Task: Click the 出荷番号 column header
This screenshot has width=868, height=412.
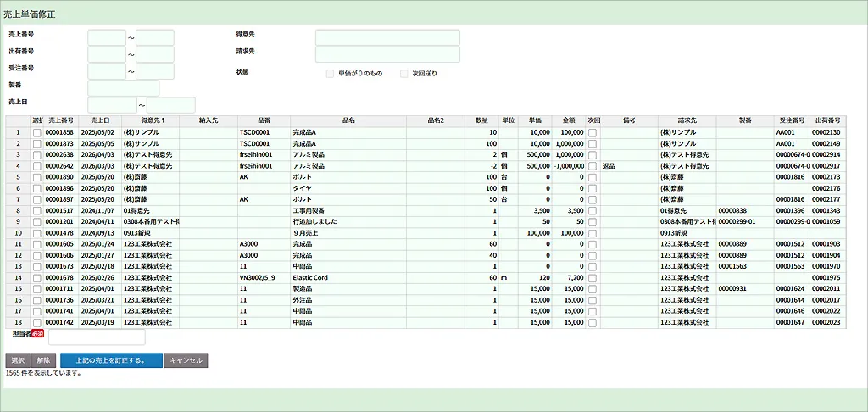Action: click(x=828, y=120)
